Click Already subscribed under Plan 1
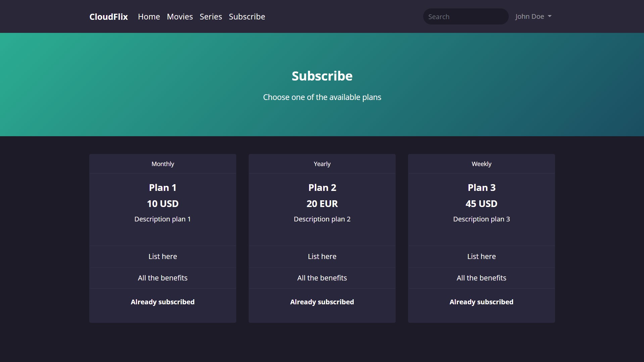644x362 pixels. pyautogui.click(x=163, y=302)
